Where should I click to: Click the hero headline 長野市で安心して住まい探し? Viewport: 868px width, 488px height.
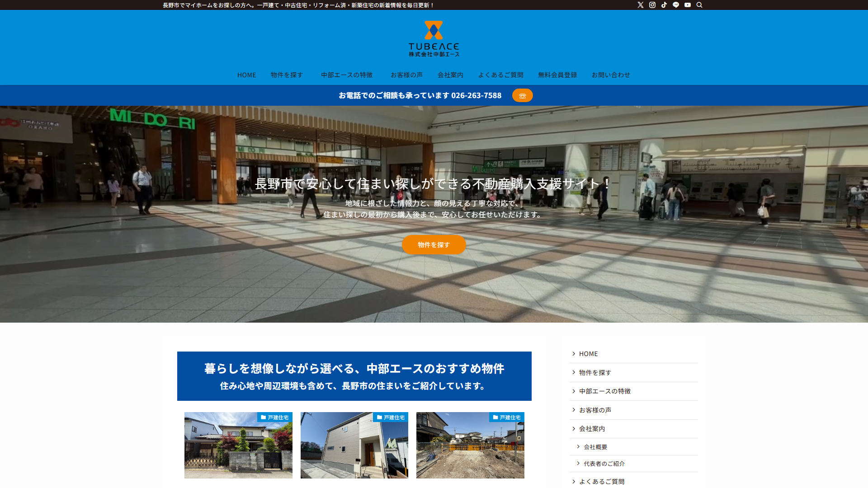tap(433, 184)
